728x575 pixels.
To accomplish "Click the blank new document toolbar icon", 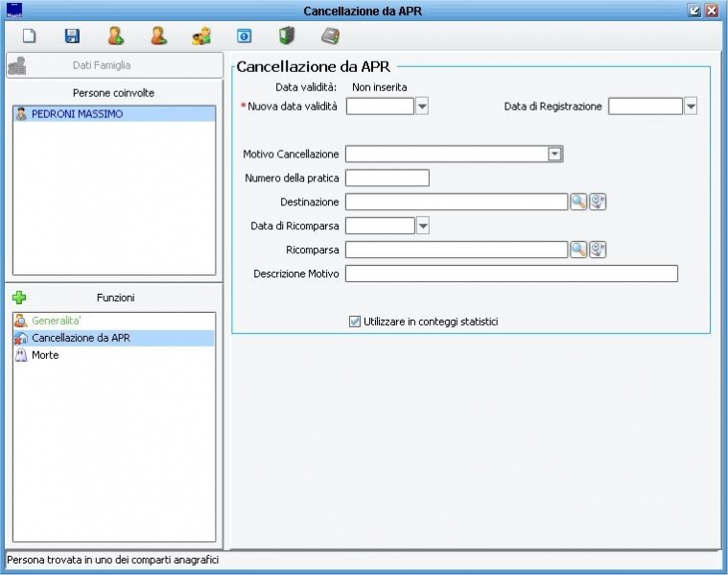I will tap(30, 36).
